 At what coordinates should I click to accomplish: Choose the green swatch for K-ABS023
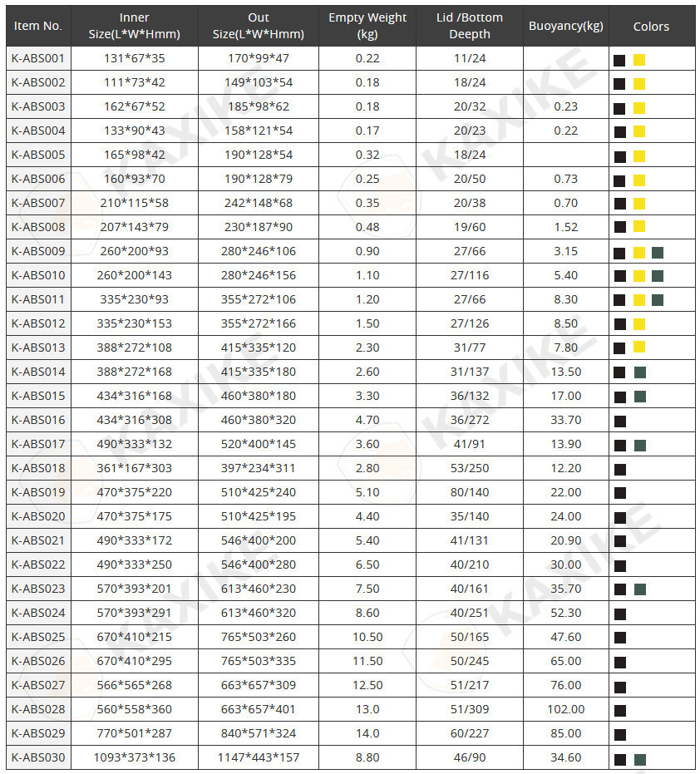(639, 589)
